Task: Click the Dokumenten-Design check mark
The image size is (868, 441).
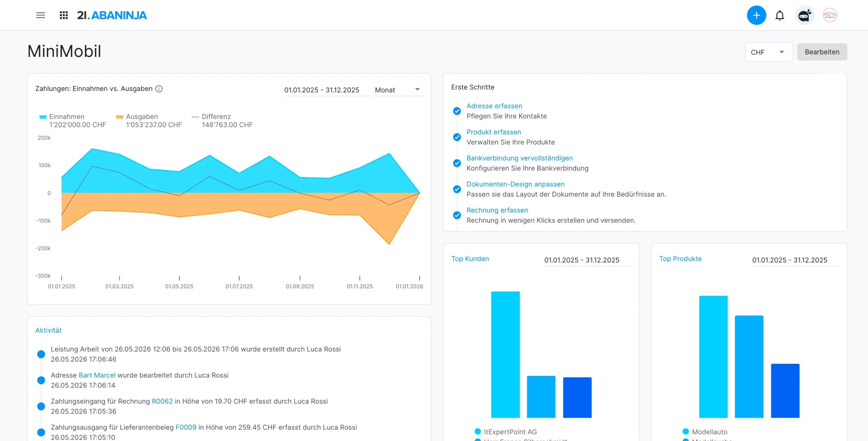Action: coord(457,189)
